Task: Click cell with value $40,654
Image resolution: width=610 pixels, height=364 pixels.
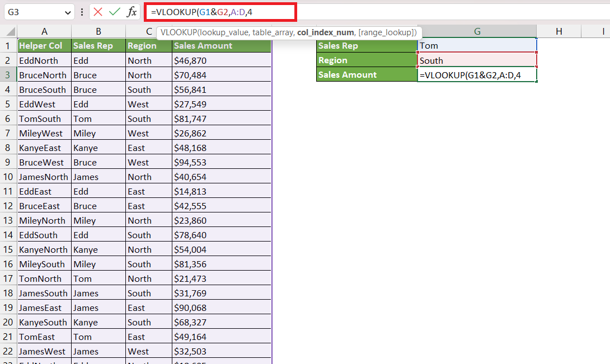Action: 222,177
